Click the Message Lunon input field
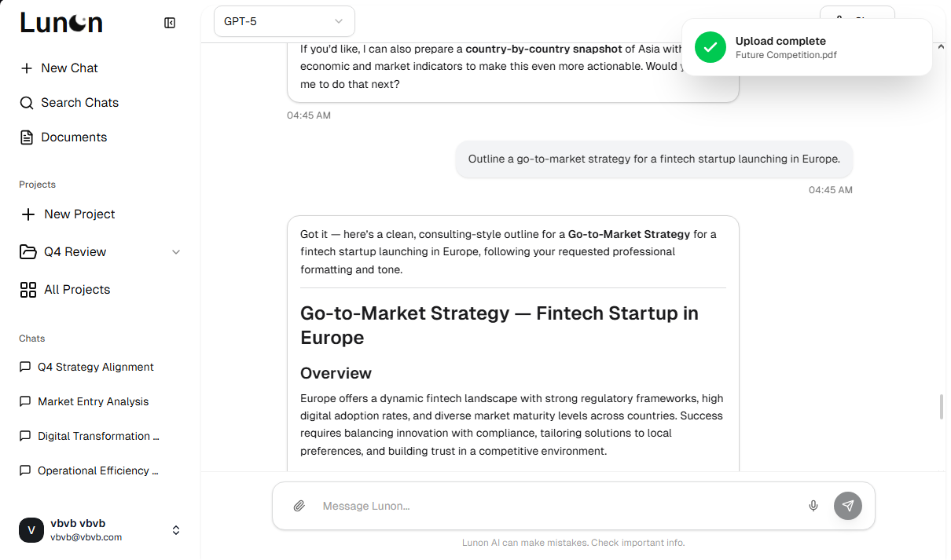 (558, 506)
